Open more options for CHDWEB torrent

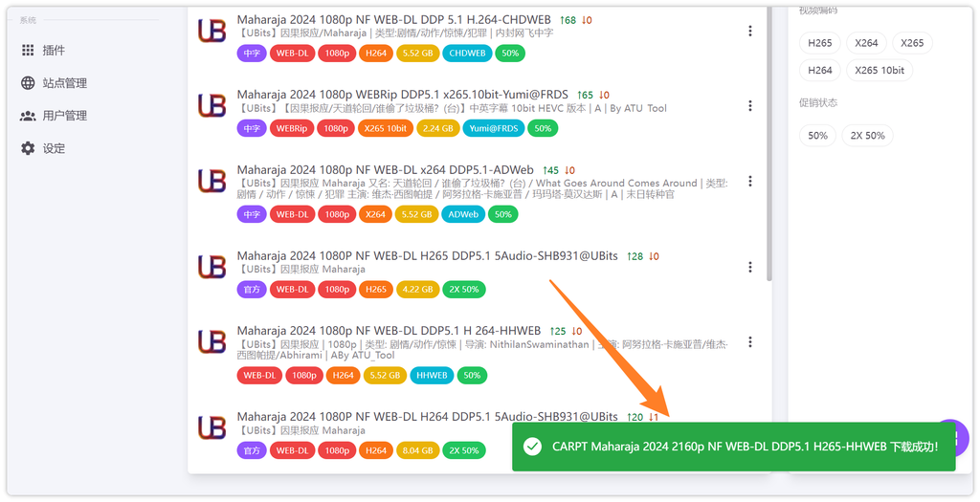pyautogui.click(x=749, y=31)
